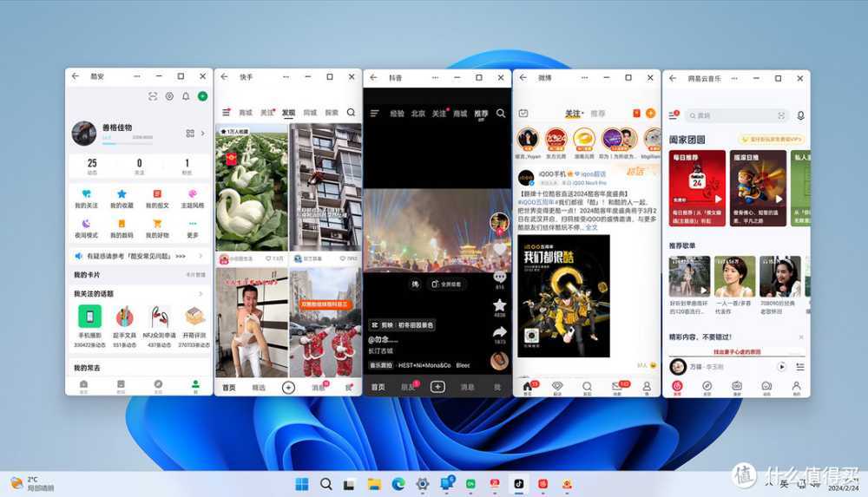The height and width of the screenshot is (497, 868).
Task: Tap the 全屏观看 fullscreen button in Douyin
Action: click(446, 284)
